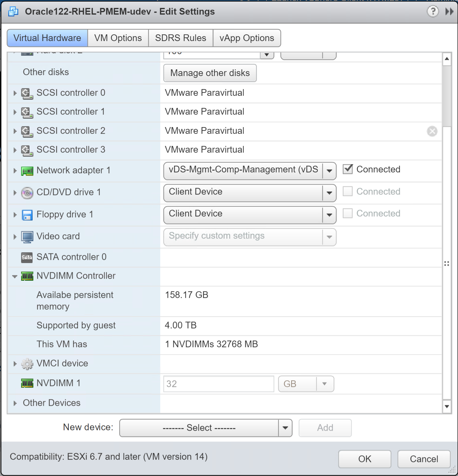Click the SATA controller 0 label
The width and height of the screenshot is (458, 476).
[x=71, y=257]
